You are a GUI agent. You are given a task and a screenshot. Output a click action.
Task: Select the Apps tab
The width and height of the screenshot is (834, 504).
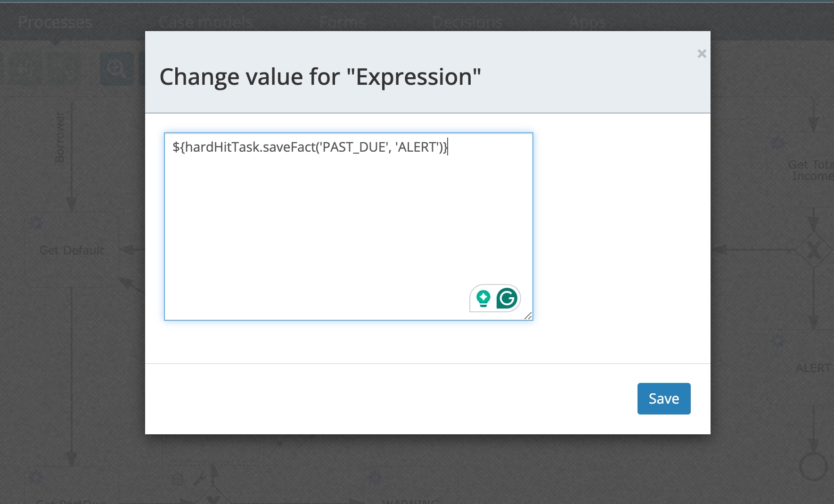[x=587, y=22]
